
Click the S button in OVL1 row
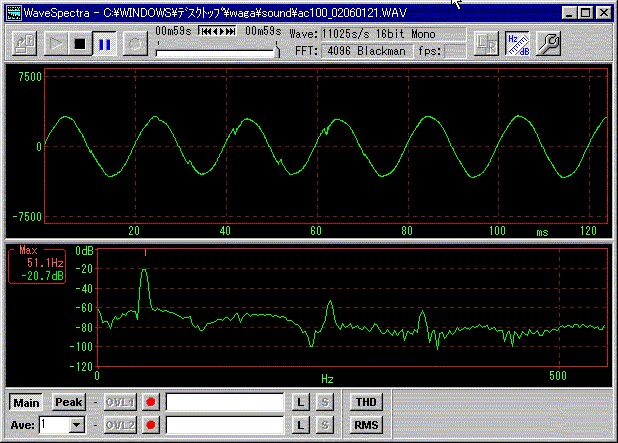click(325, 402)
